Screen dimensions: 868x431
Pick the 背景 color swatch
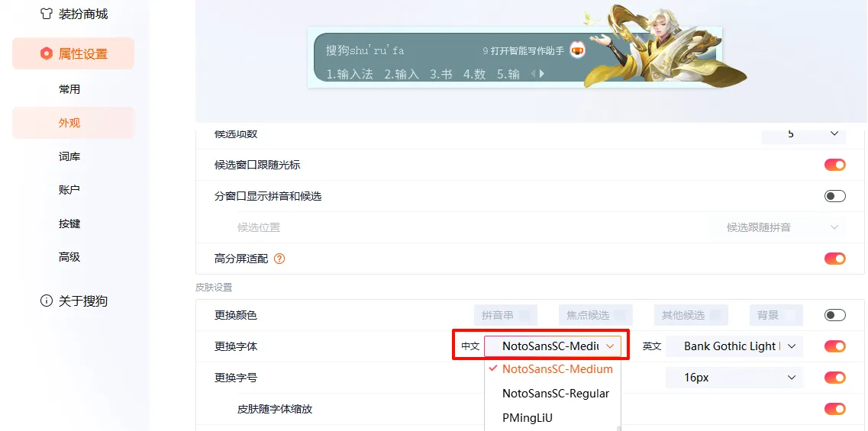coord(776,315)
